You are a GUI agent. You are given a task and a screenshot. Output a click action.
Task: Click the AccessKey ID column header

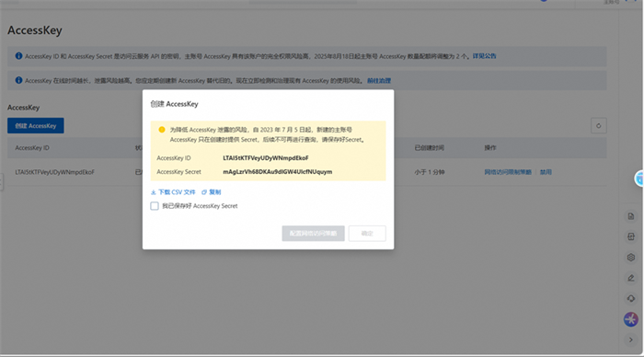[x=32, y=147]
